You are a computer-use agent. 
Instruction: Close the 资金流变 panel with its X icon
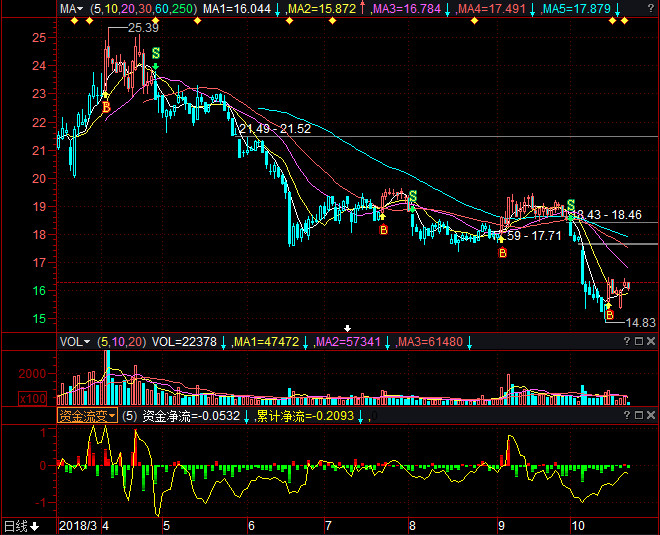pyautogui.click(x=651, y=415)
